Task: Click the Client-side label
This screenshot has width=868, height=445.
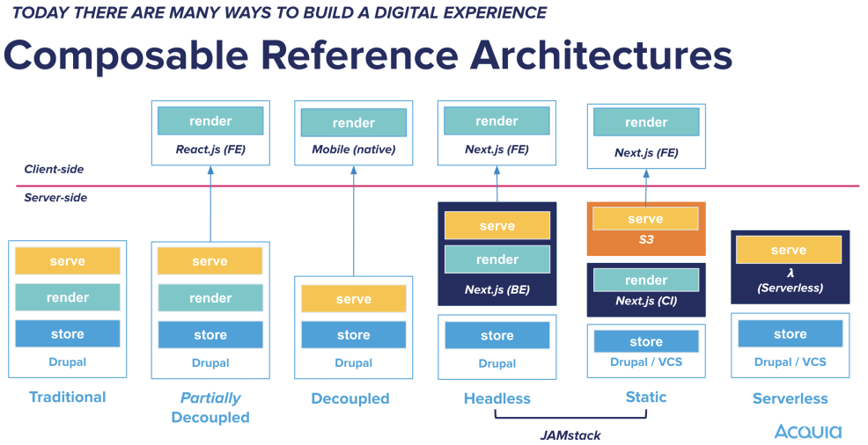Action: pos(55,169)
